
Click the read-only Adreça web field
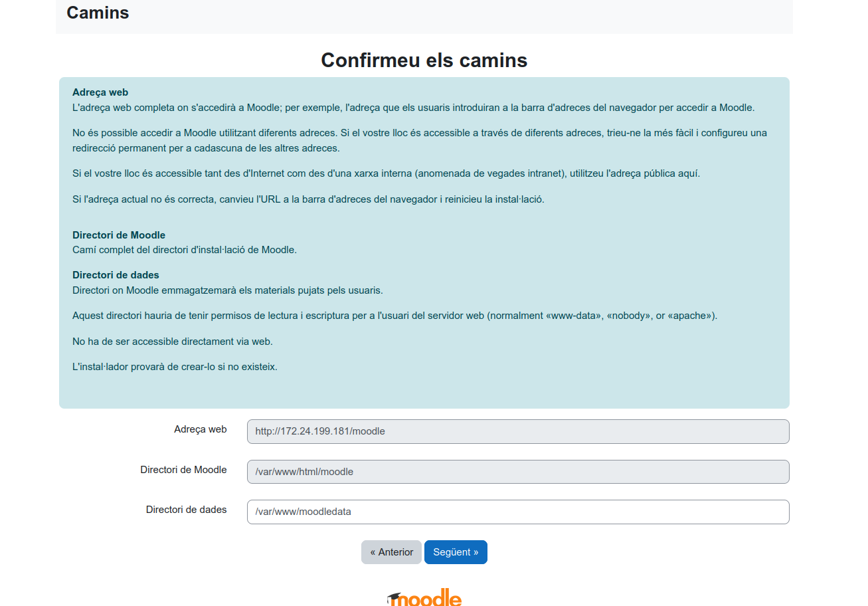[518, 431]
